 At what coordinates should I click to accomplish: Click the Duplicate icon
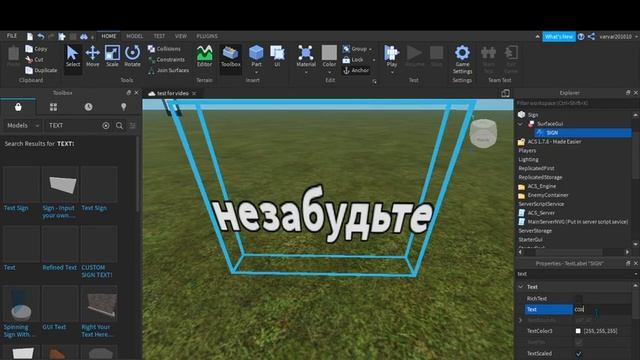tap(29, 70)
